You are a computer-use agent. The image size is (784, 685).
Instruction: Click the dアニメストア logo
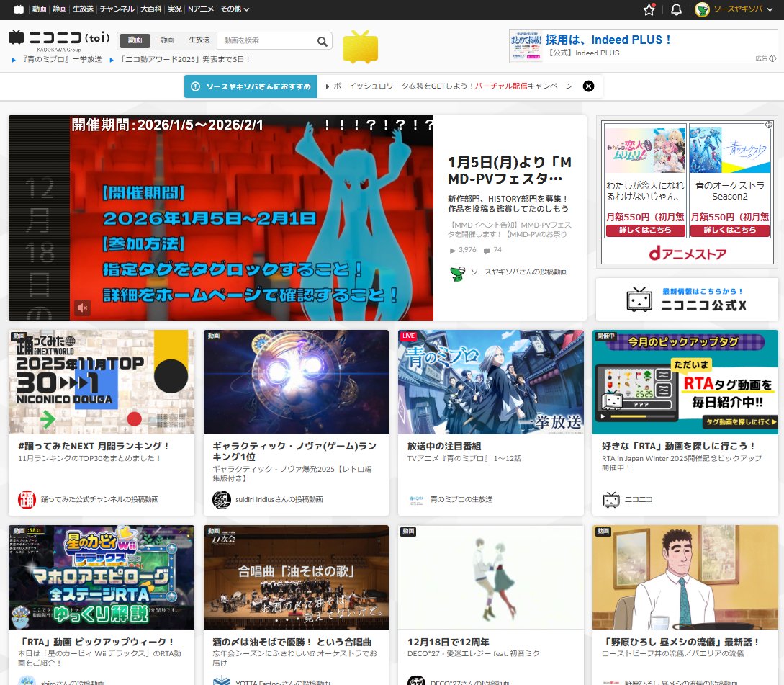click(687, 254)
